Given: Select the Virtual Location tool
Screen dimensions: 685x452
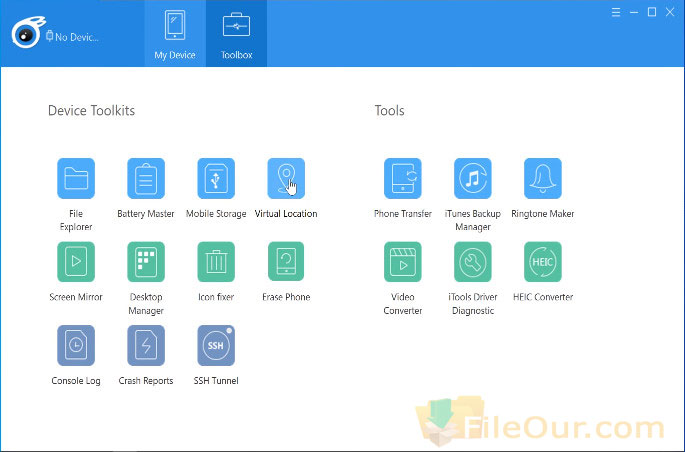Looking at the screenshot, I should 286,179.
